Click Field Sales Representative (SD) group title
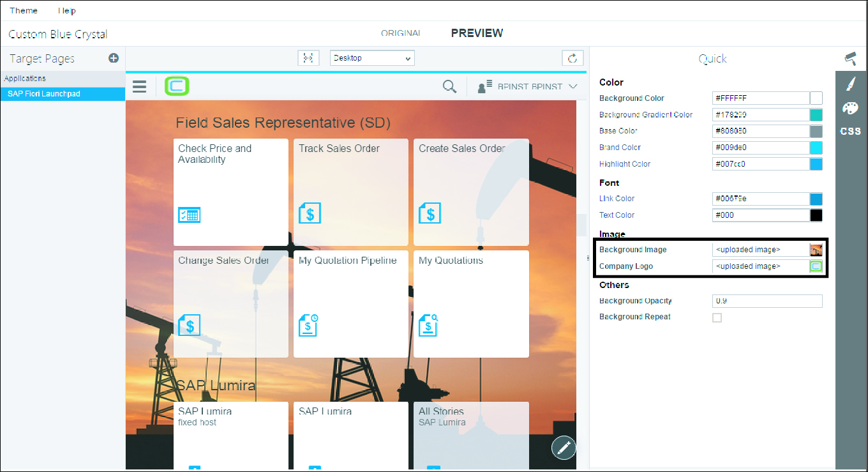The image size is (868, 472). pyautogui.click(x=283, y=123)
